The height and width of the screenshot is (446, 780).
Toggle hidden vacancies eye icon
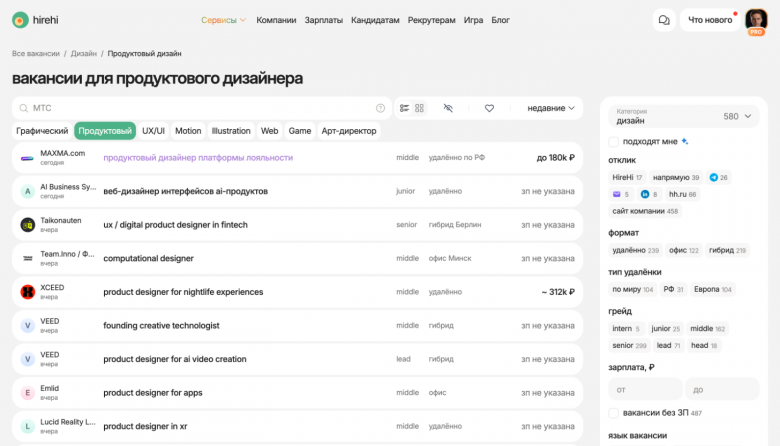coord(448,108)
